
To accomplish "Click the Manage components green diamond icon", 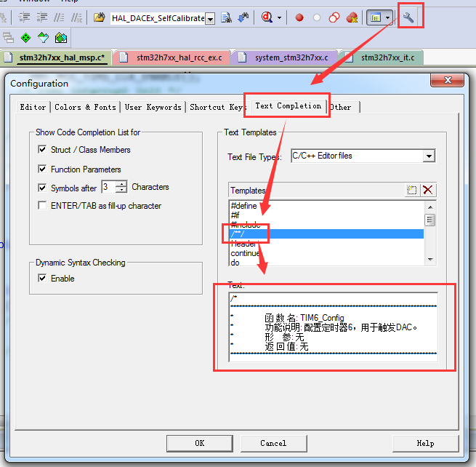I will (x=26, y=38).
